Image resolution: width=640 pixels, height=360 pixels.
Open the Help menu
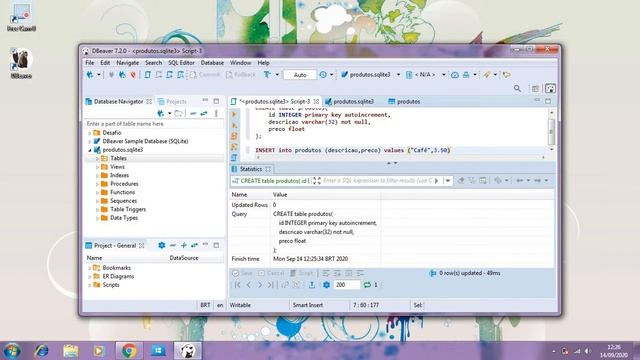pos(263,62)
